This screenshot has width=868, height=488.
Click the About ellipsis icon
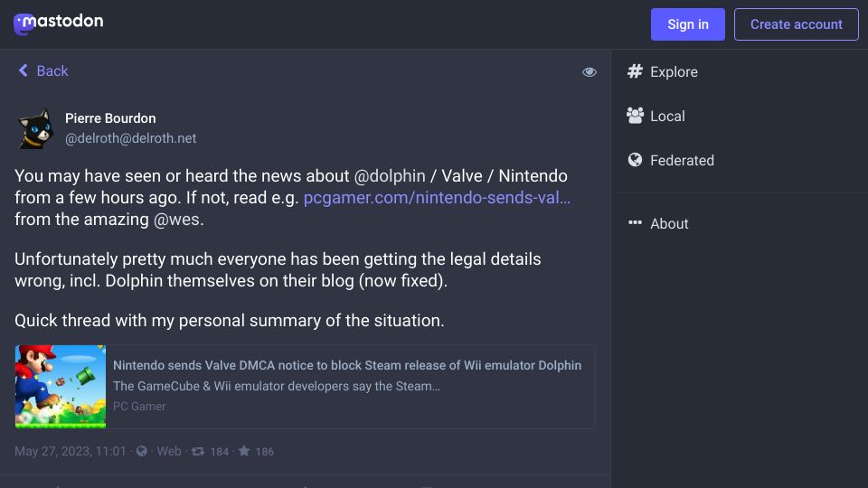click(635, 223)
